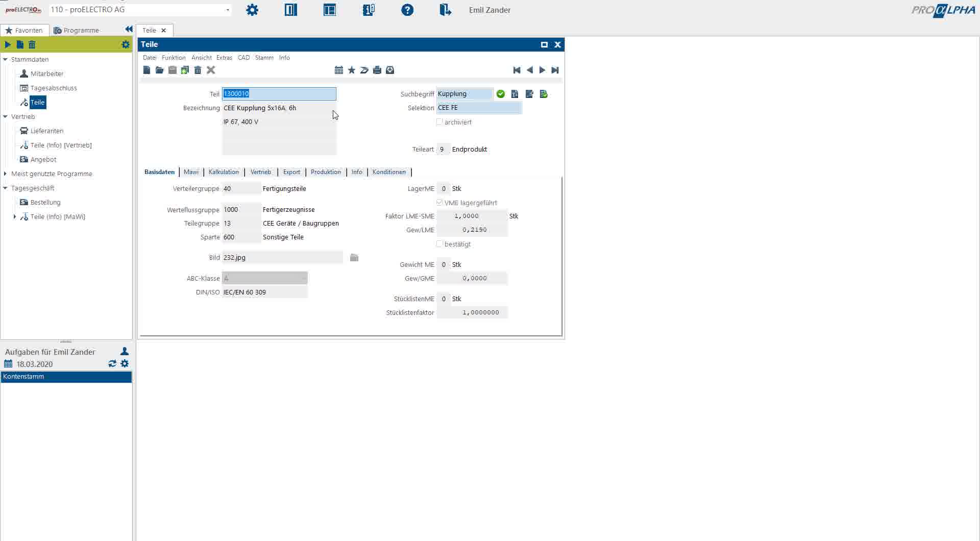Go to the last record
This screenshot has height=541, width=980.
click(555, 70)
